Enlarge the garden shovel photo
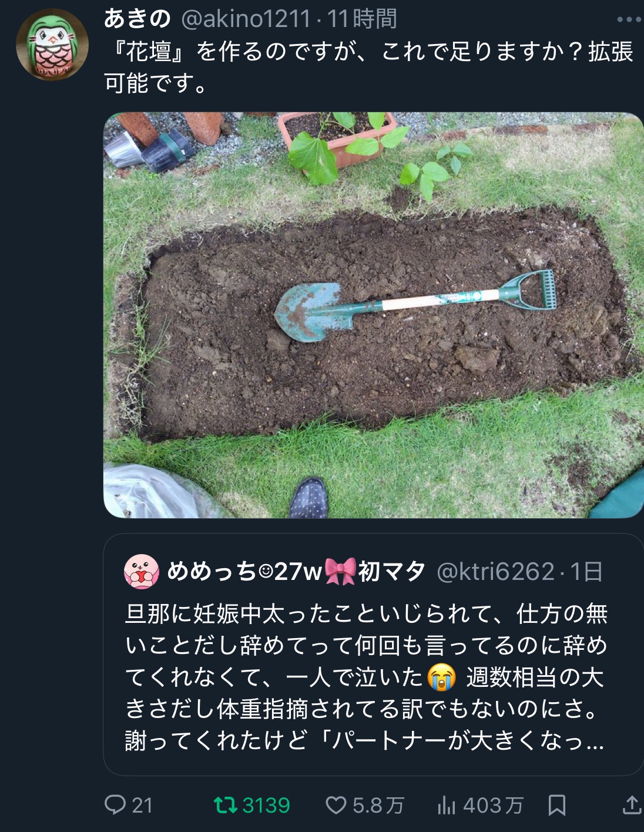 [374, 315]
